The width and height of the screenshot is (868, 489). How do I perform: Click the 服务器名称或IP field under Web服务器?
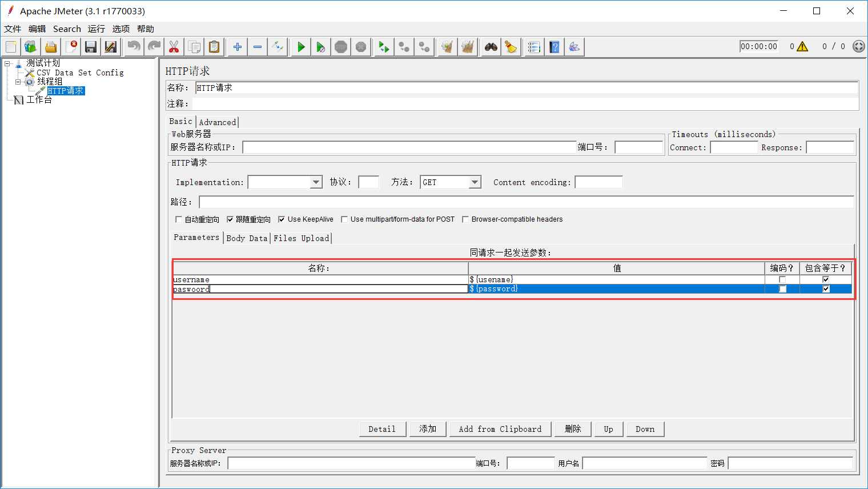coord(409,147)
